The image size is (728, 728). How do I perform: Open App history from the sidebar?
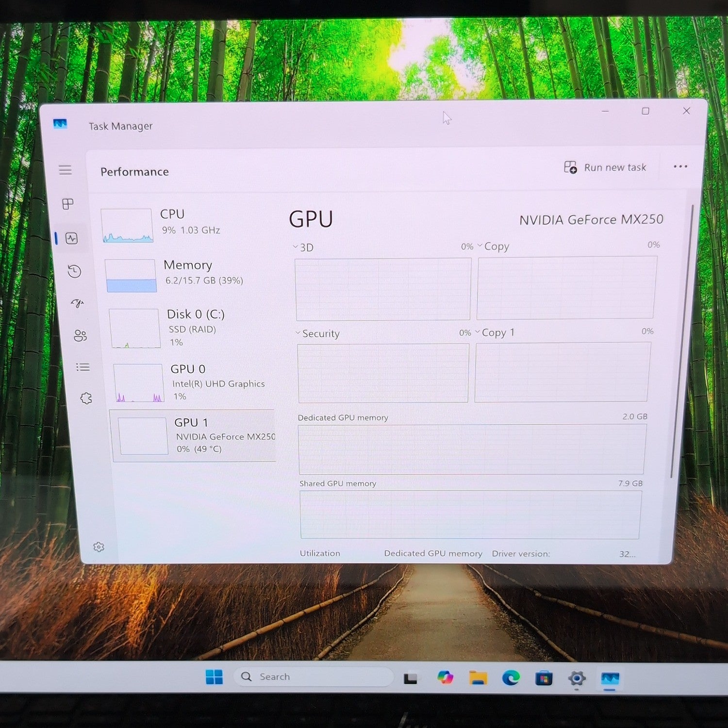(x=74, y=271)
